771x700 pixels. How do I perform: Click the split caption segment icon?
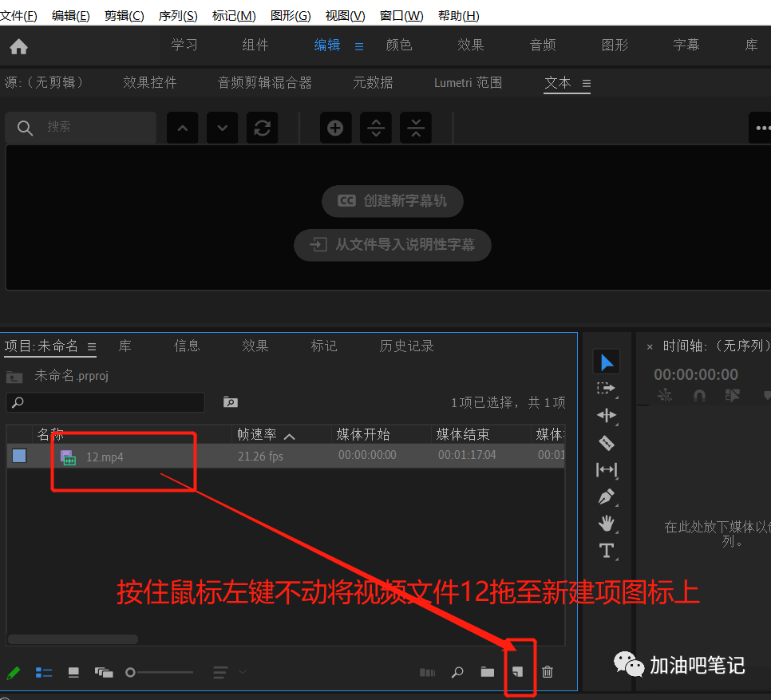coord(376,128)
